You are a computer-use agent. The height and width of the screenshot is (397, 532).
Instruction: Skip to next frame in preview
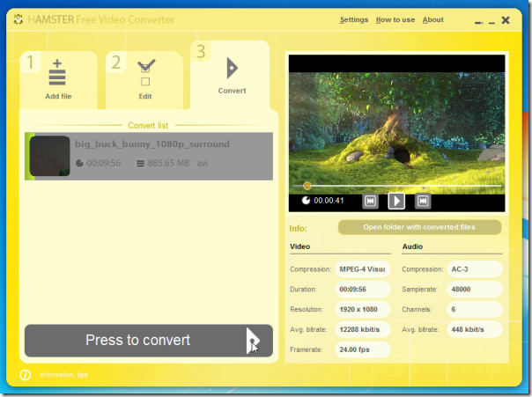click(x=423, y=201)
